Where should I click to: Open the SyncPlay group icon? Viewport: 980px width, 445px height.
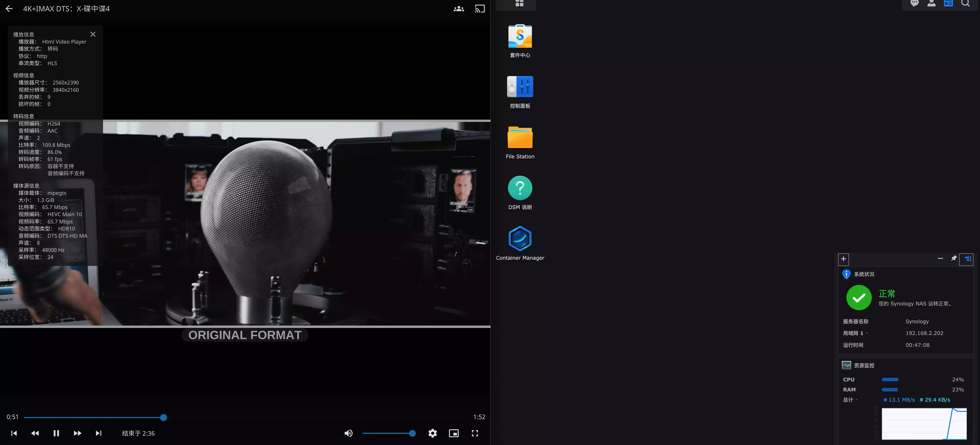point(459,9)
